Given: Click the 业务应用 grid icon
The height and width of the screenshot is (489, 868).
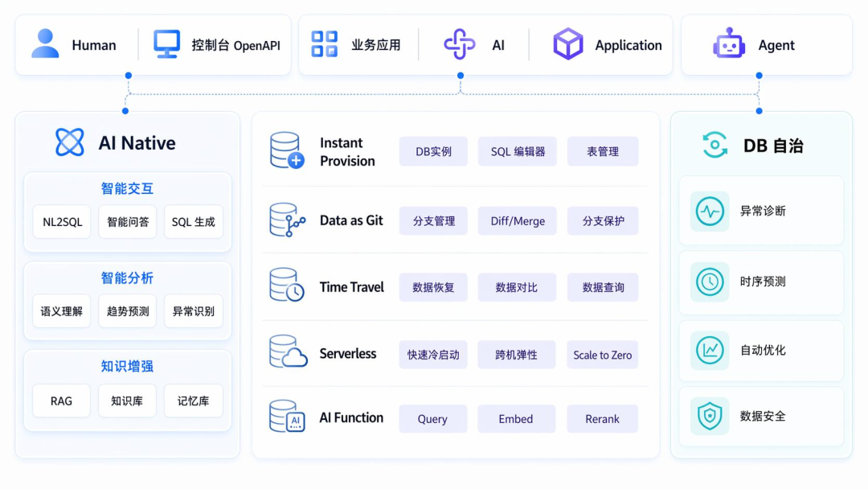Looking at the screenshot, I should (x=325, y=43).
